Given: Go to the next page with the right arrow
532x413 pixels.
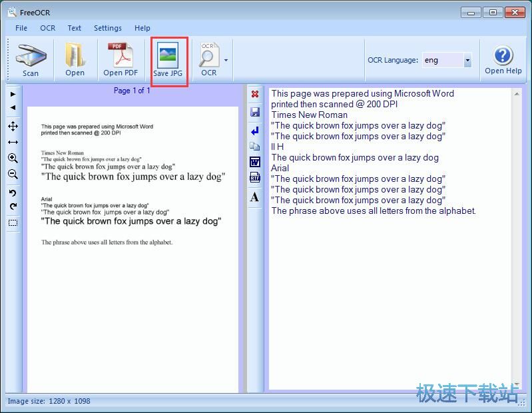Looking at the screenshot, I should [13, 94].
